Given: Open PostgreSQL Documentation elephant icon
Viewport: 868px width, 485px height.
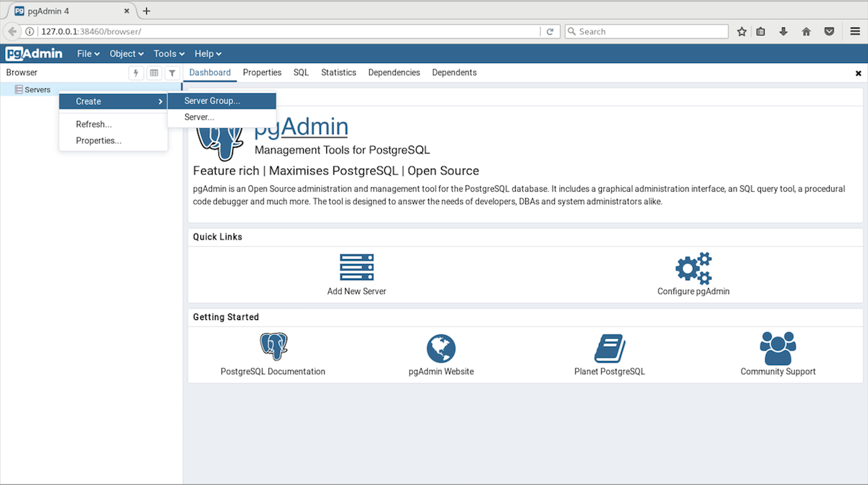Looking at the screenshot, I should click(x=273, y=347).
